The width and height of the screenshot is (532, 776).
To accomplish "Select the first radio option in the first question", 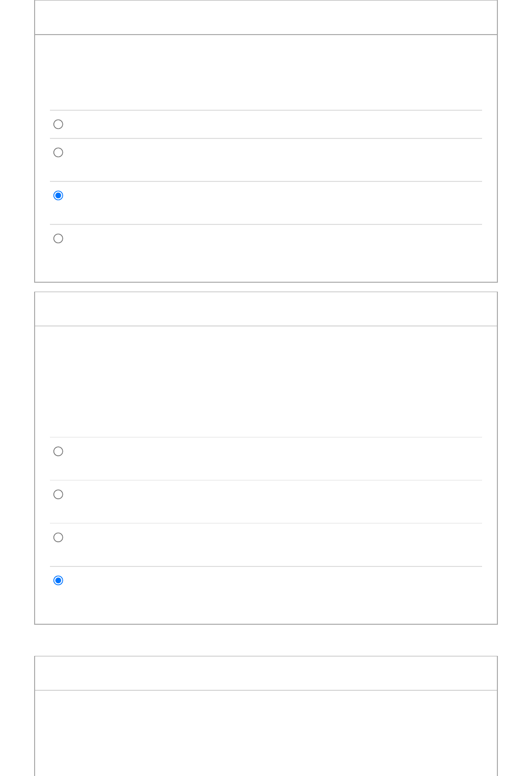I will pos(58,124).
